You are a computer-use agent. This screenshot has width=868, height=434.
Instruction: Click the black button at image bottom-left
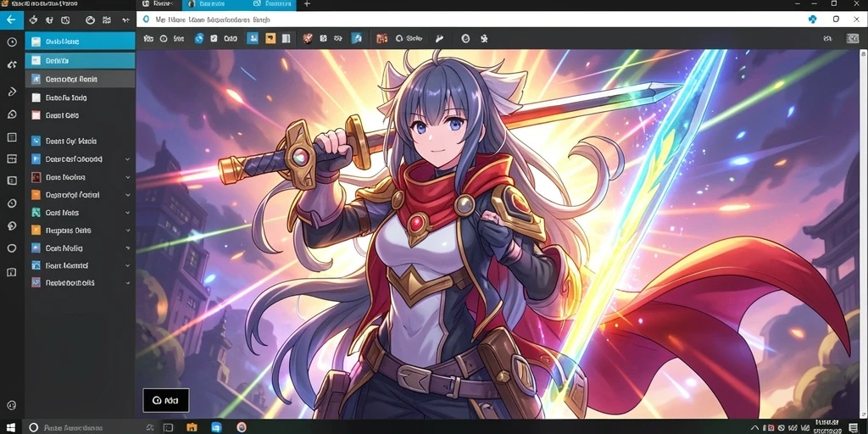click(166, 400)
